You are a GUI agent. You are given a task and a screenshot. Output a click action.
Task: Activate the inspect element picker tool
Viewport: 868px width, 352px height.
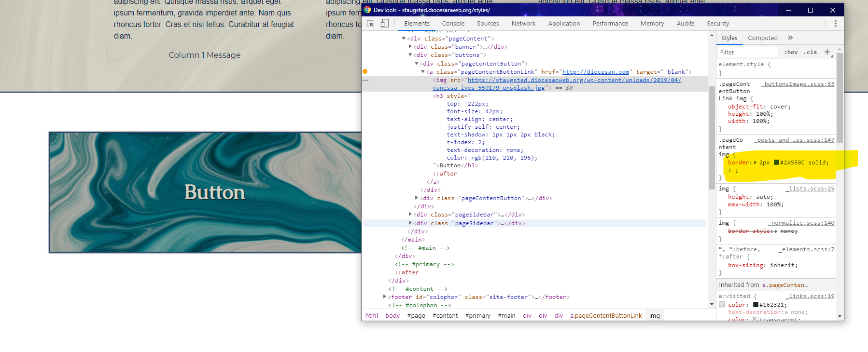pyautogui.click(x=370, y=23)
